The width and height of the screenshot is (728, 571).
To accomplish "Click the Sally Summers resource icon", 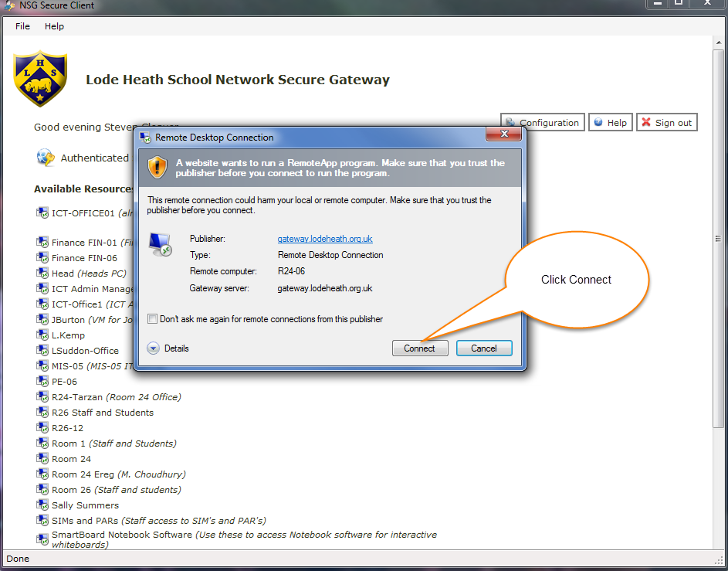I will 42,505.
